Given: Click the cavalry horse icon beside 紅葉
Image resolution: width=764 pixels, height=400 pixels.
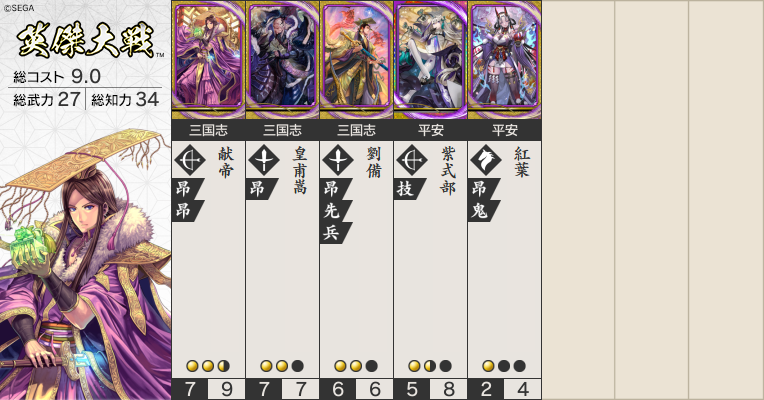Looking at the screenshot, I should click(486, 160).
